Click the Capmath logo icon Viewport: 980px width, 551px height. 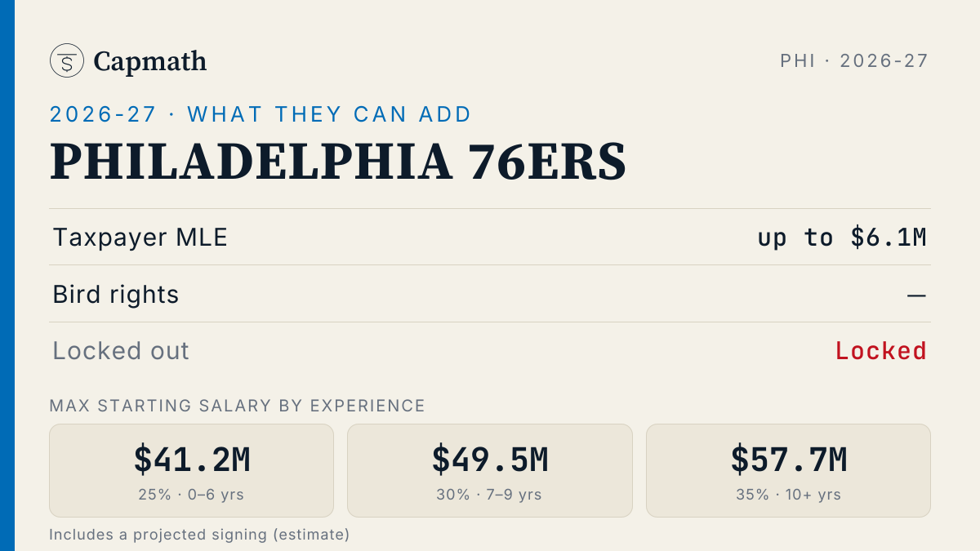66,60
